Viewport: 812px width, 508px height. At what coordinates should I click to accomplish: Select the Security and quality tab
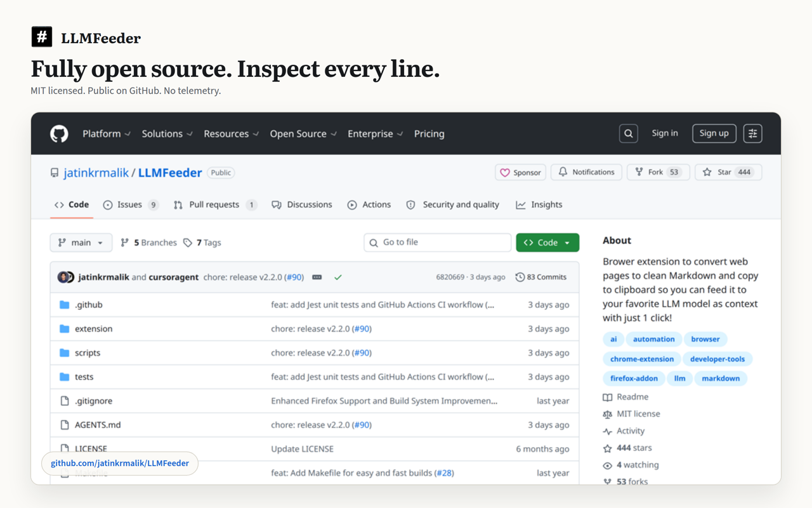click(x=453, y=204)
